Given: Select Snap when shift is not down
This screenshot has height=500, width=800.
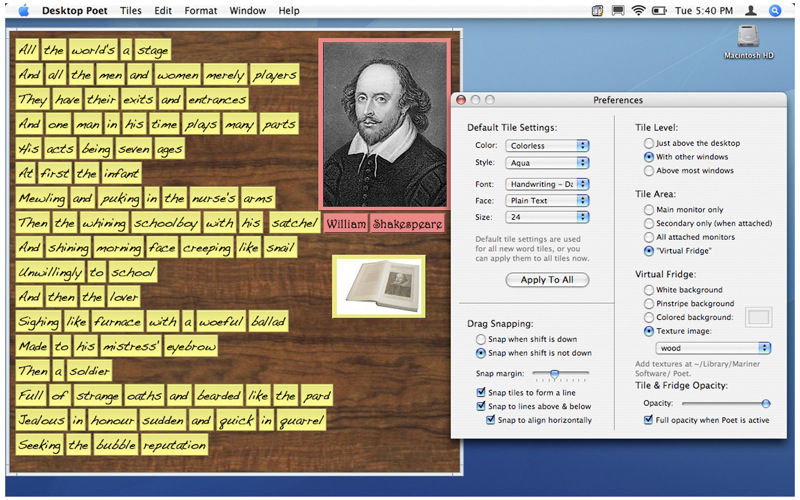Looking at the screenshot, I should pyautogui.click(x=534, y=353).
